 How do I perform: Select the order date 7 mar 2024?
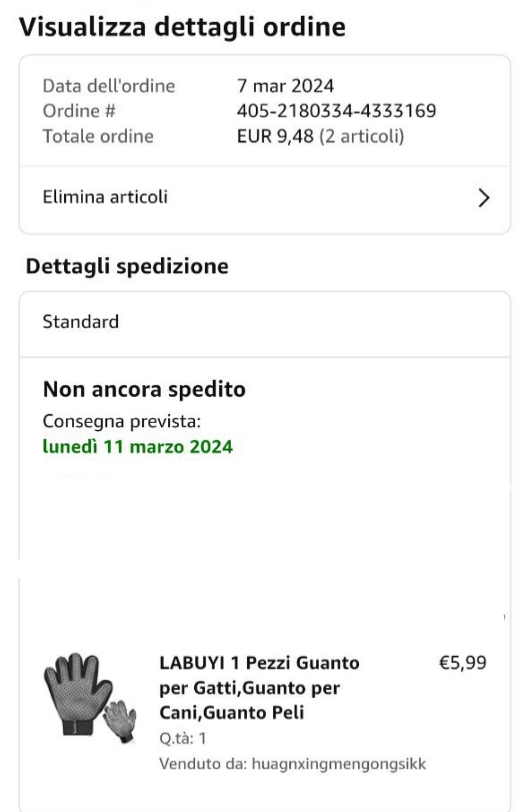tap(285, 86)
